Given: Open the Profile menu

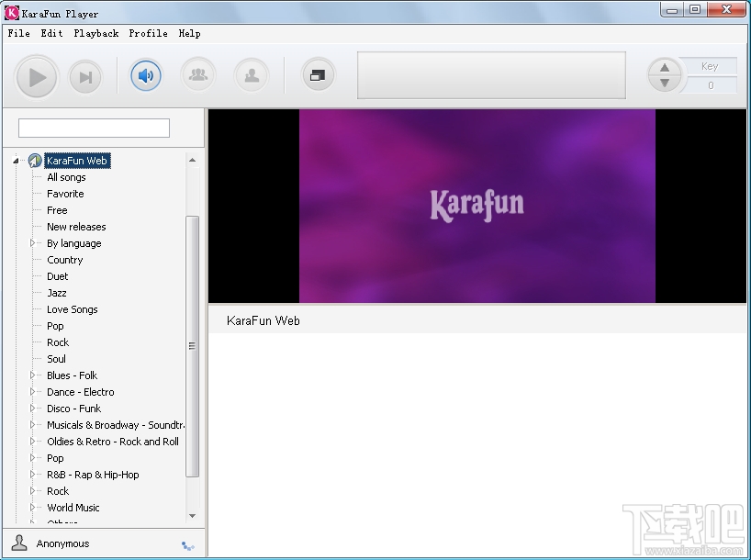Looking at the screenshot, I should click(x=148, y=33).
